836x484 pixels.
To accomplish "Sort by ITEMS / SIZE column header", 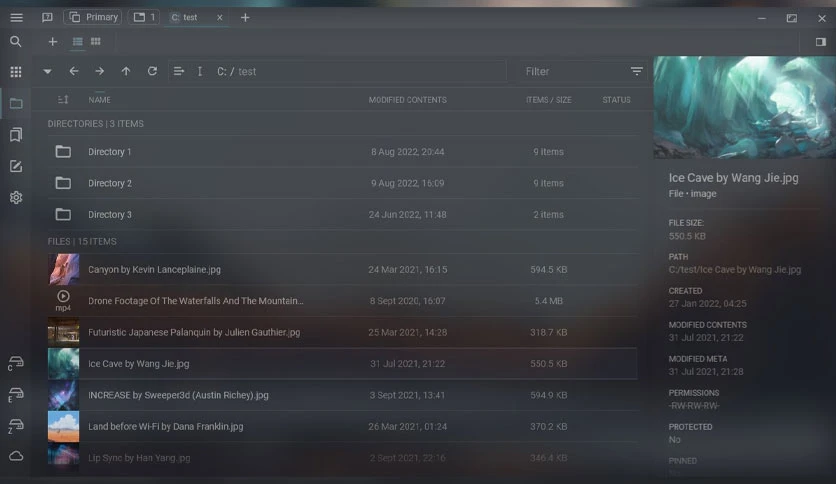I will 549,100.
